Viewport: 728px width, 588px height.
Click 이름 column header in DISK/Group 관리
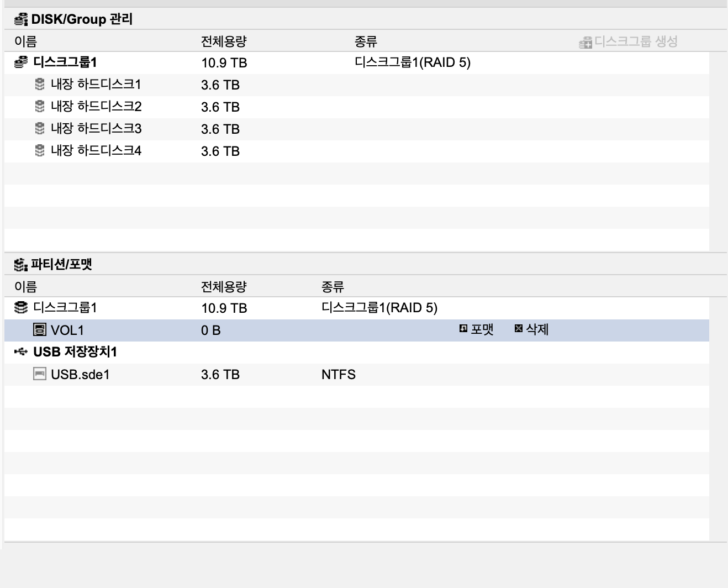pos(25,41)
